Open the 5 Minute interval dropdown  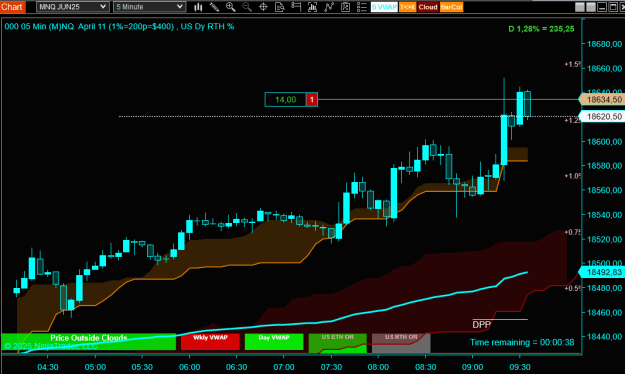click(149, 7)
